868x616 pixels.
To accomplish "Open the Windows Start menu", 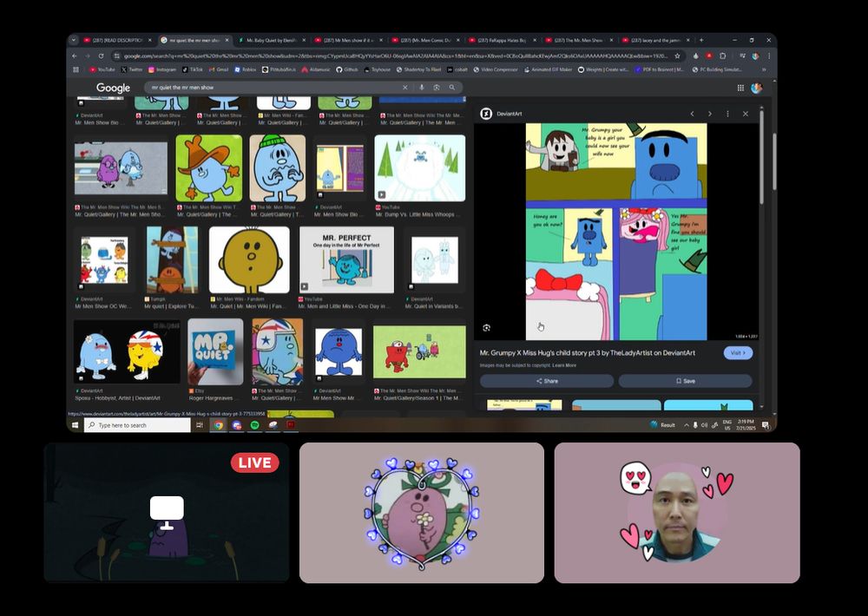I will pyautogui.click(x=76, y=425).
